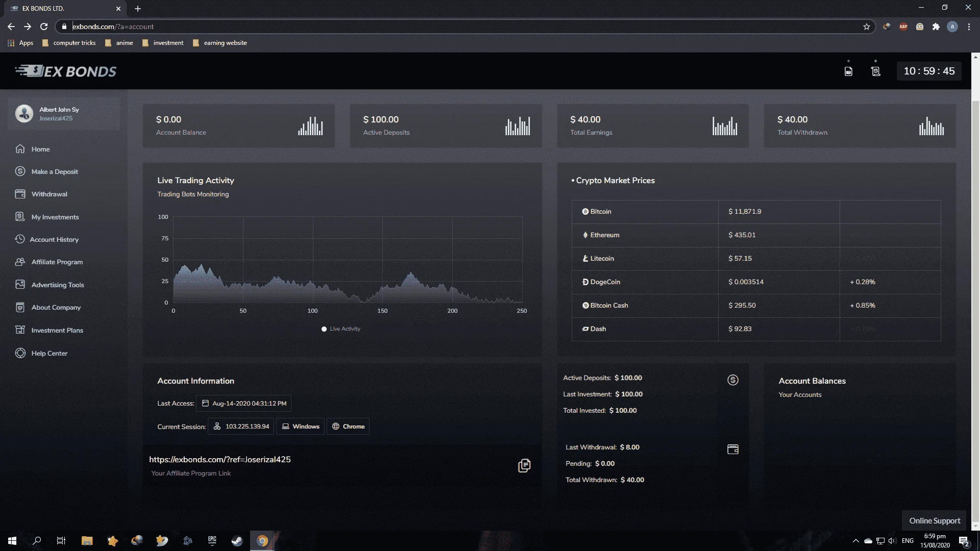This screenshot has height=551, width=980.
Task: Click the IP address 103.225.139.94 badge
Action: tap(241, 427)
